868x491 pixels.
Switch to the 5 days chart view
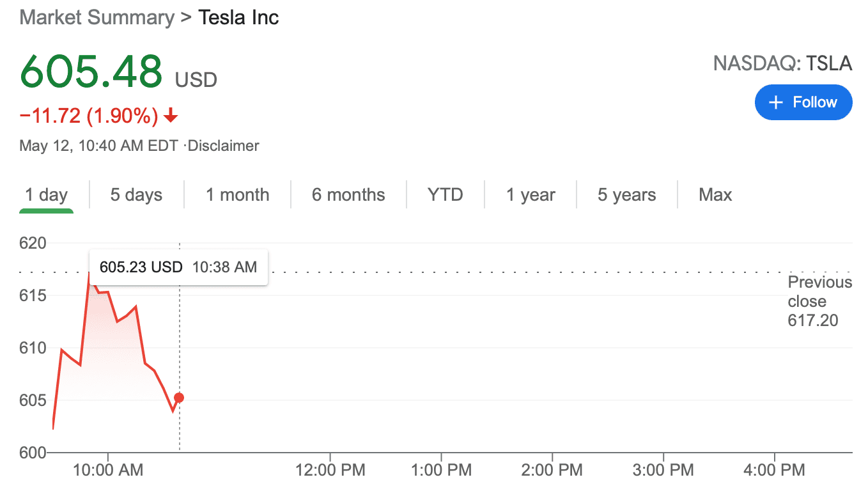tap(136, 194)
